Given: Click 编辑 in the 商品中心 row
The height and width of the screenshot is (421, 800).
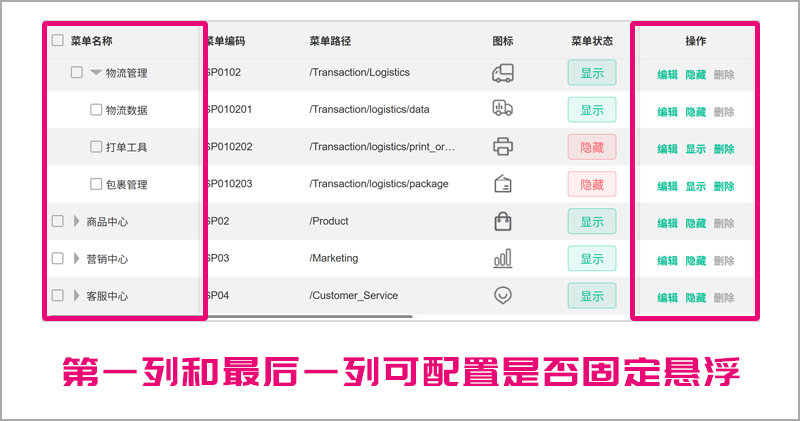Looking at the screenshot, I should 667,223.
